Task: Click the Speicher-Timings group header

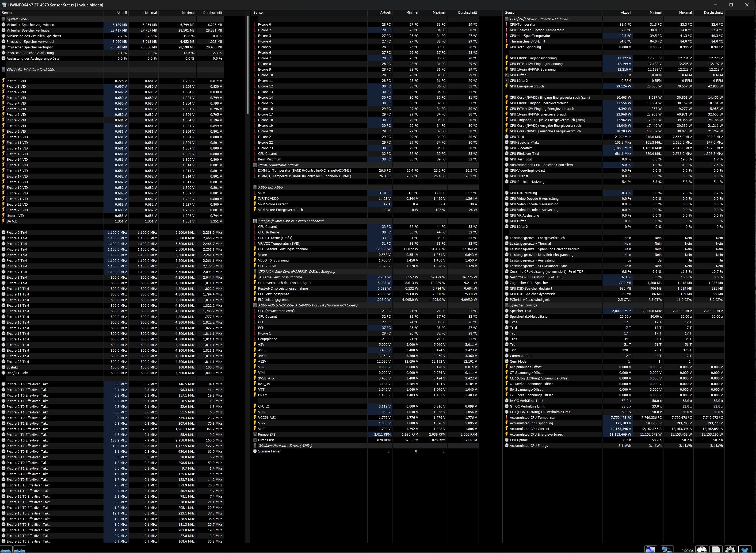Action: (523, 305)
